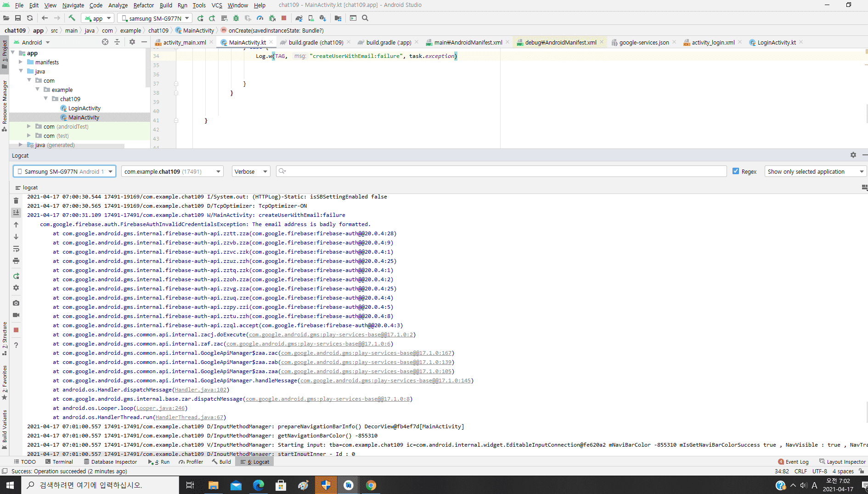Screen dimensions: 868x494
Task: Click the logcat Down stack trace arrow
Action: 16,237
